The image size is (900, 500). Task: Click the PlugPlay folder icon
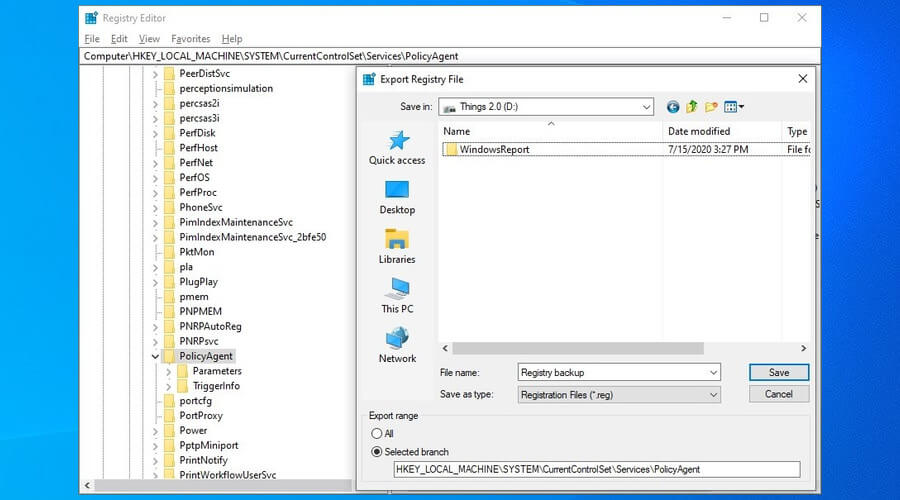(169, 282)
